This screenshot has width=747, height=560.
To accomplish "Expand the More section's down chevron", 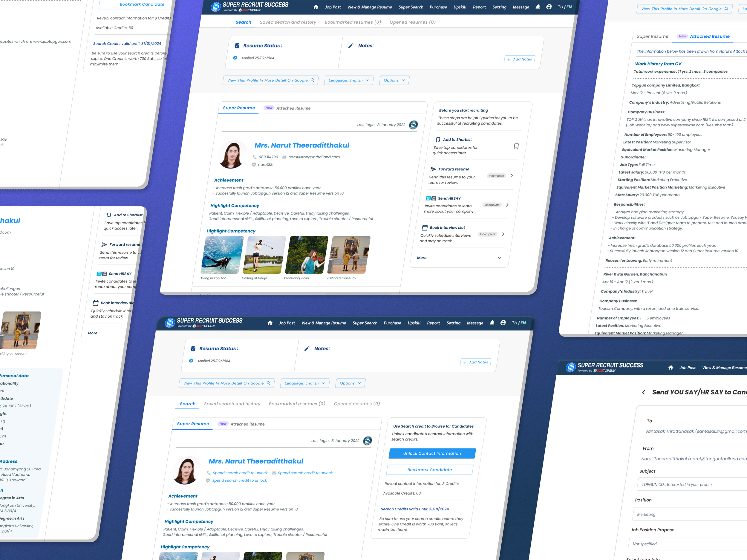I will pyautogui.click(x=500, y=258).
